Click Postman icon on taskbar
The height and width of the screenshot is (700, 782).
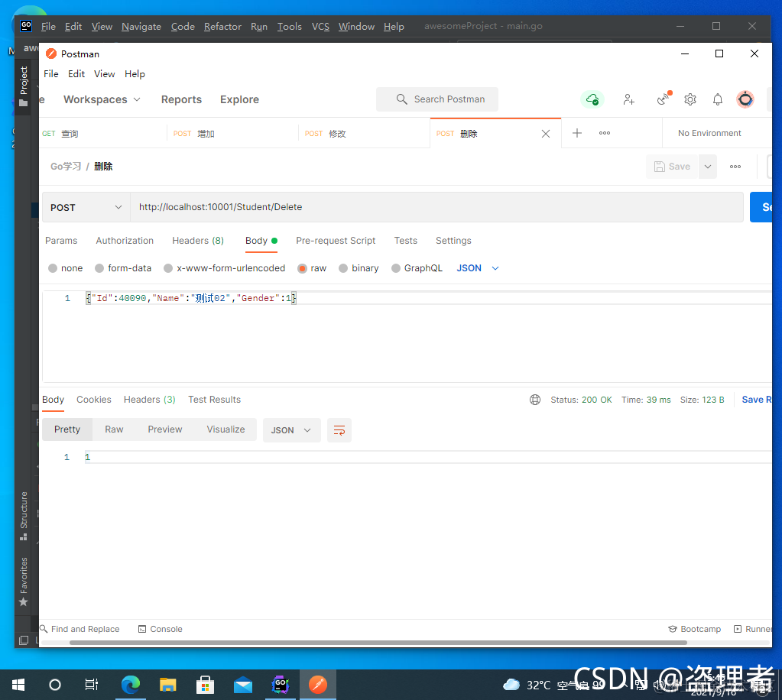(x=318, y=685)
